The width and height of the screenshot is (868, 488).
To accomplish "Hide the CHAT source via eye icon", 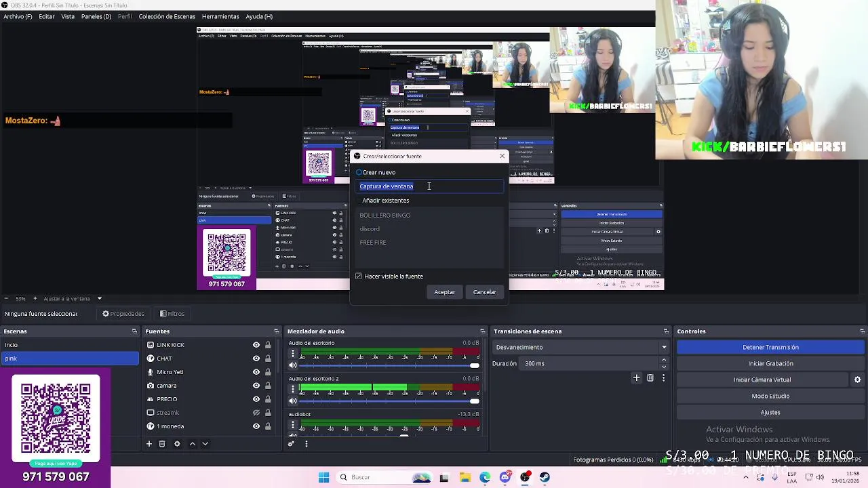I will [x=256, y=359].
